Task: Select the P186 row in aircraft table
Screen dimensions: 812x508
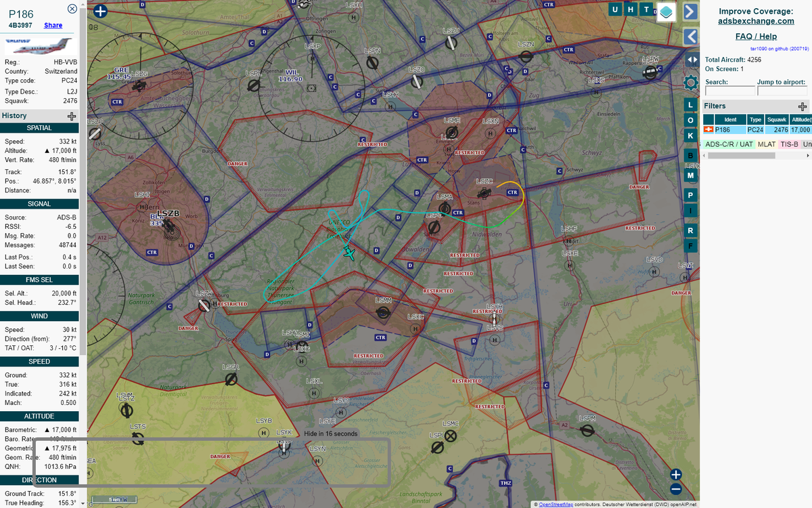Action: pos(757,129)
